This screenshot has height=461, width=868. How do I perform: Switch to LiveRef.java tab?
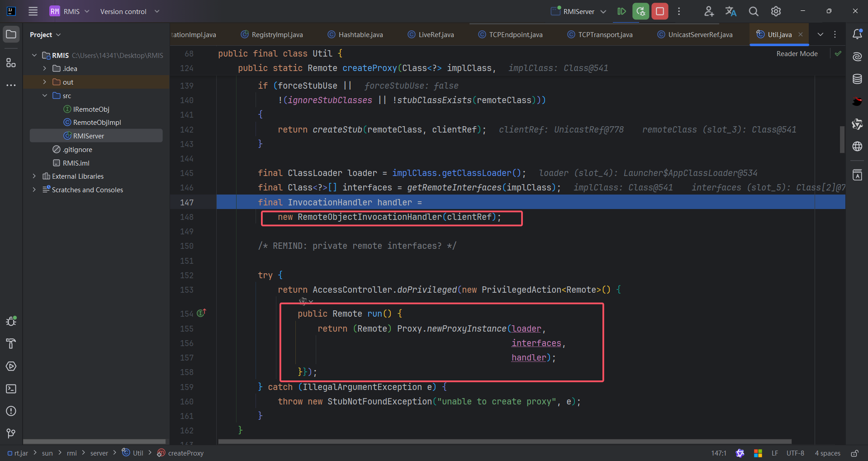click(431, 34)
